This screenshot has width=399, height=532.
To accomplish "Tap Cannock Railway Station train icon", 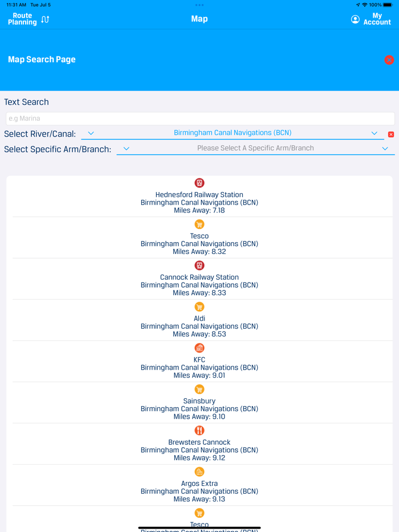I will [199, 265].
